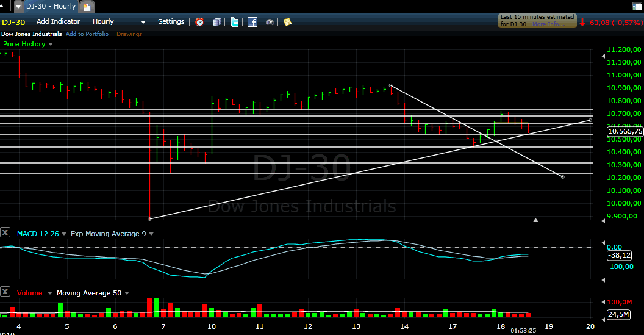
Task: Select the descending trendline's lower handle near 10.200
Action: (563, 177)
